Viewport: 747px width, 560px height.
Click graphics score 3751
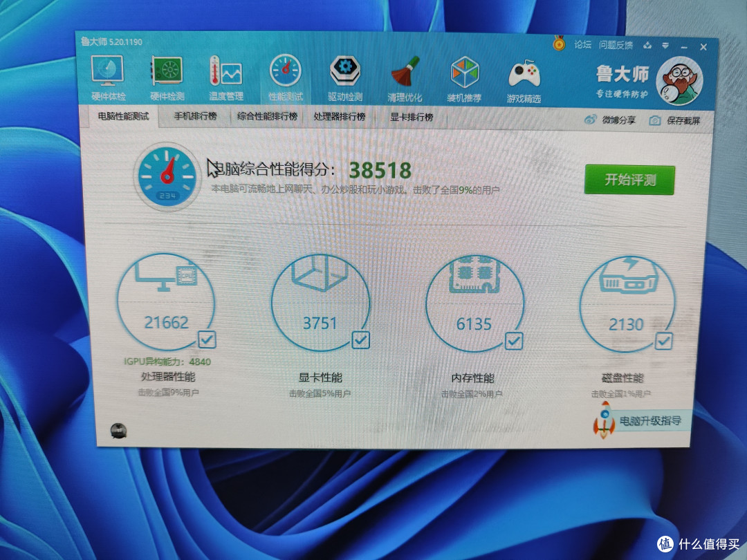coord(320,324)
